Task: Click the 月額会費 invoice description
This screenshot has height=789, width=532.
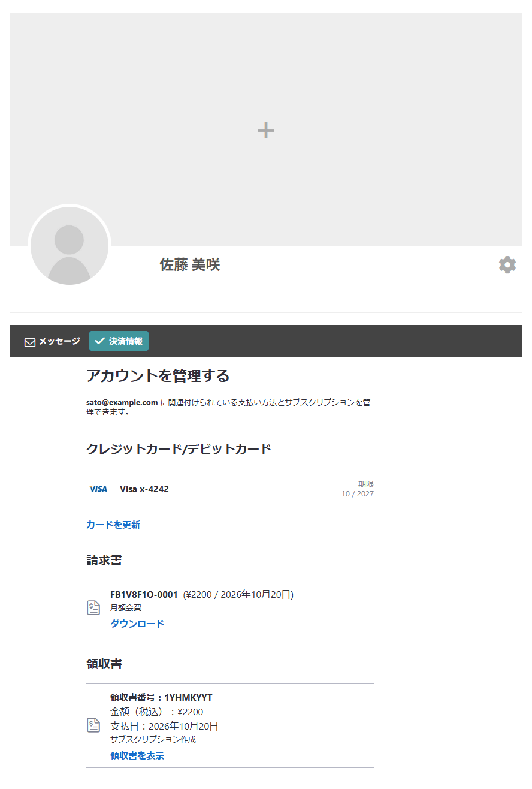Action: (126, 608)
